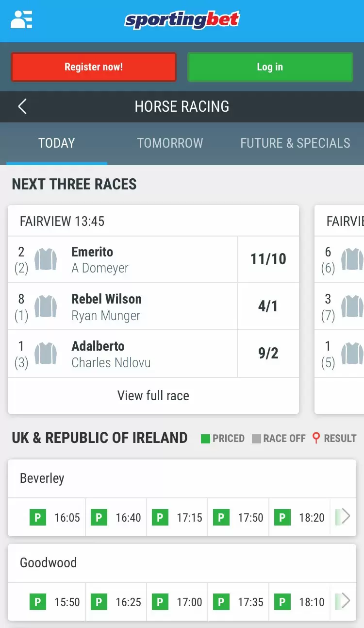Select the green P icon for Goodwood 15:50

pyautogui.click(x=37, y=602)
